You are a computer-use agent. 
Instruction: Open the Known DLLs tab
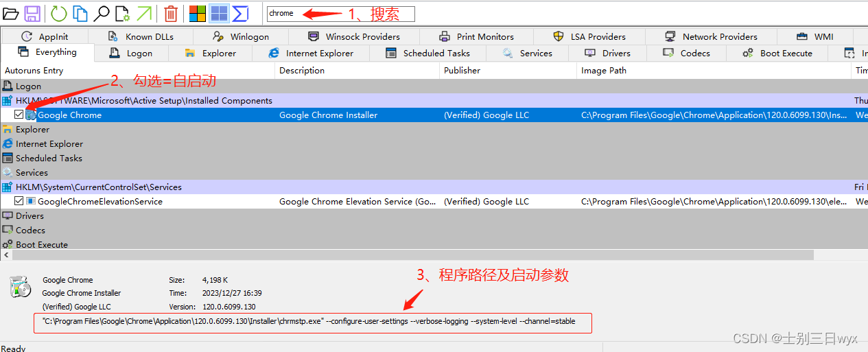click(141, 36)
